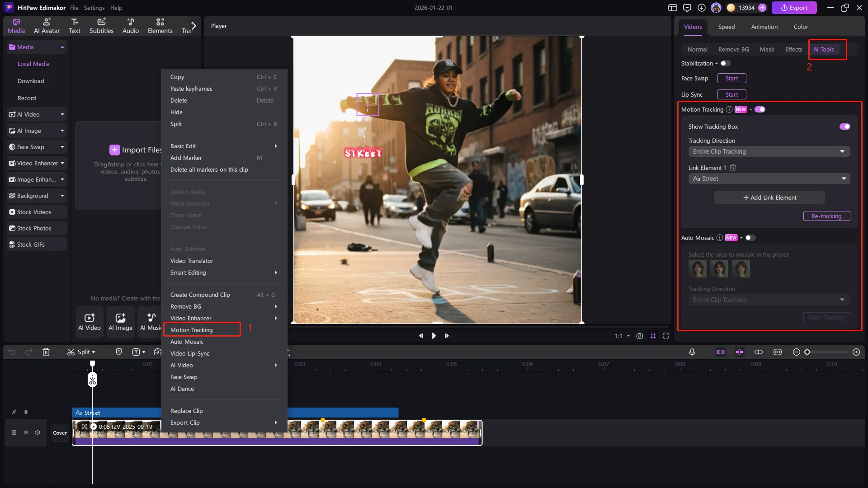Toggle Auto Mosaic on
Screen dimensions: 868x488
(x=750, y=238)
